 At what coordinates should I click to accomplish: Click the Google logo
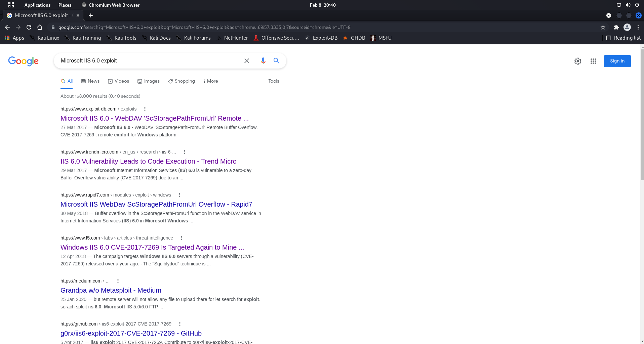(x=23, y=61)
